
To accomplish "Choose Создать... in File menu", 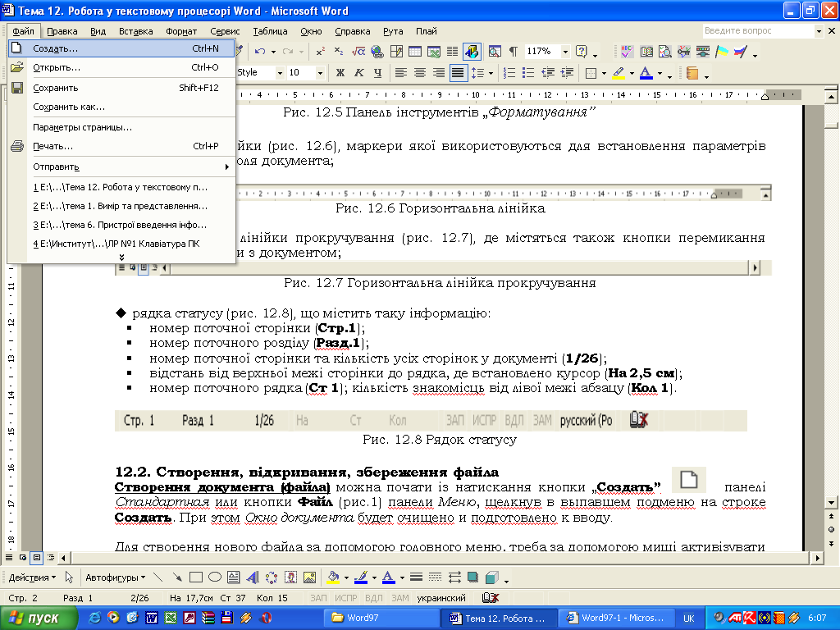I will [121, 48].
